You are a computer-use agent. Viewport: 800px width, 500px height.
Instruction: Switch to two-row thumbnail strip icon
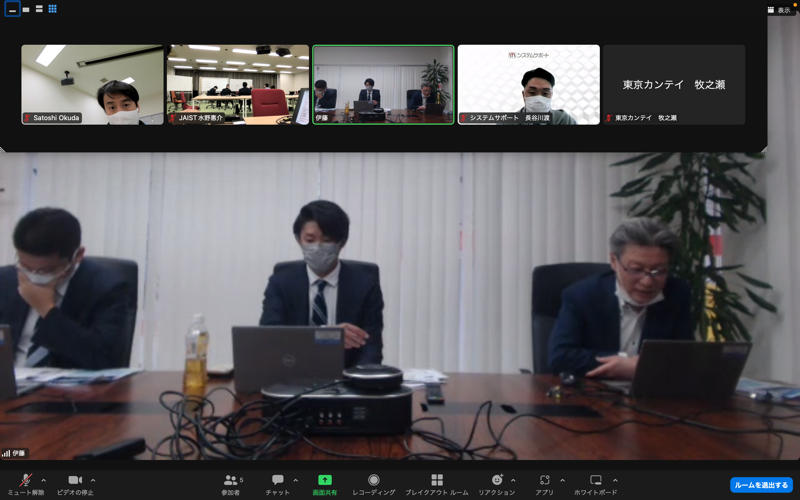[39, 9]
